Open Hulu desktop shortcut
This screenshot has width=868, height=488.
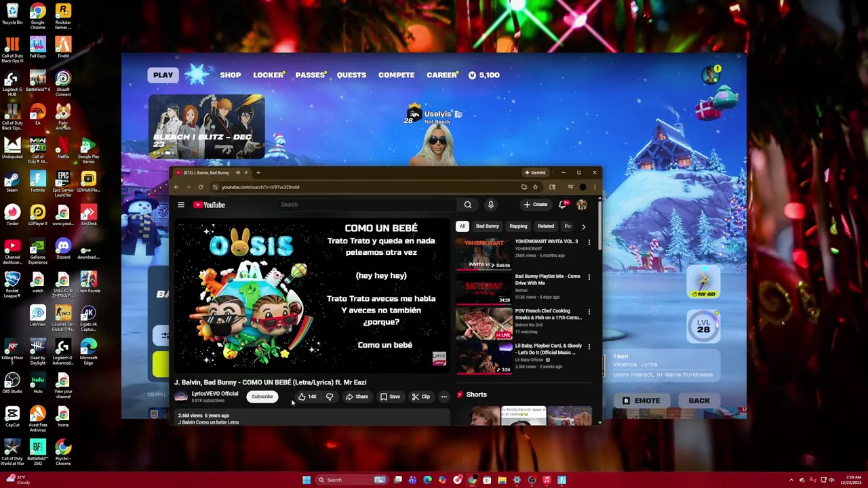(x=38, y=383)
